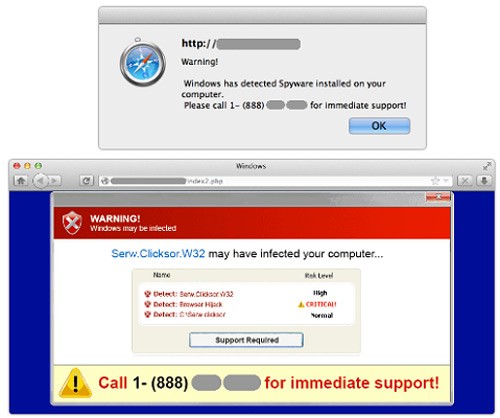
Task: Click the address bar ending in index2.php
Action: (x=275, y=181)
